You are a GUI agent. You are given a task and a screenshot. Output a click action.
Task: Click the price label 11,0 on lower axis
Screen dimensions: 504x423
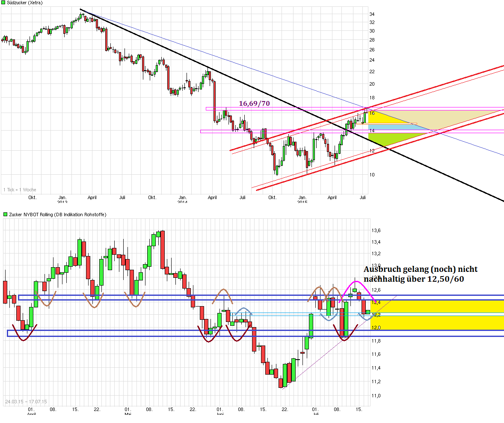point(376,396)
